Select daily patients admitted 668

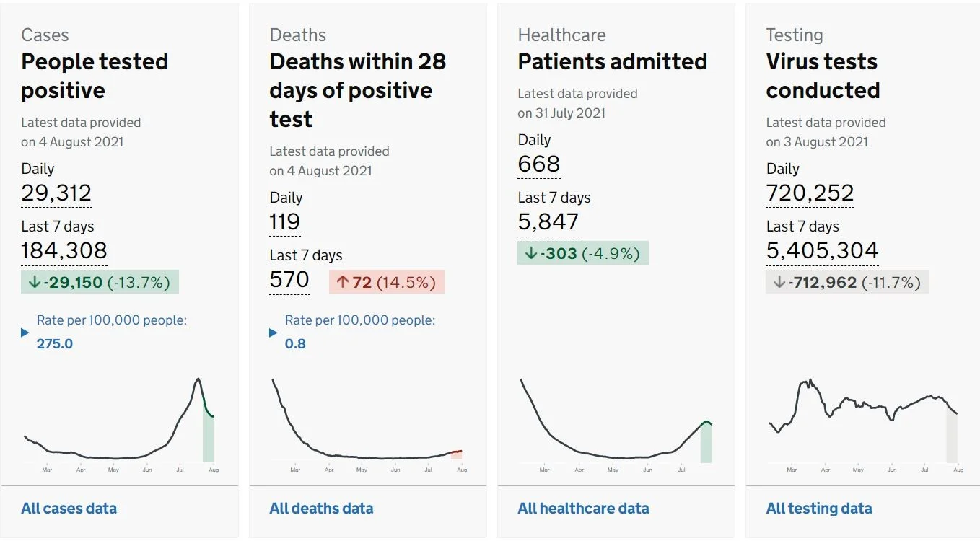point(539,164)
